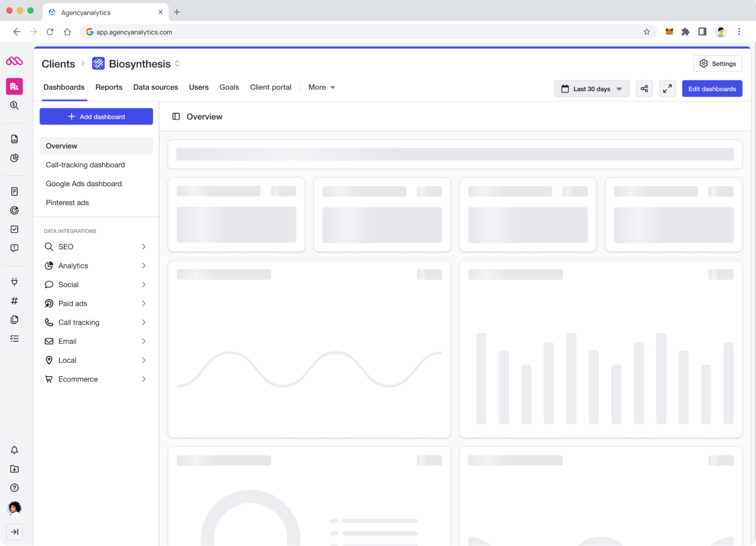The width and height of the screenshot is (756, 546).
Task: Open the integrations plug icon
Action: click(15, 282)
